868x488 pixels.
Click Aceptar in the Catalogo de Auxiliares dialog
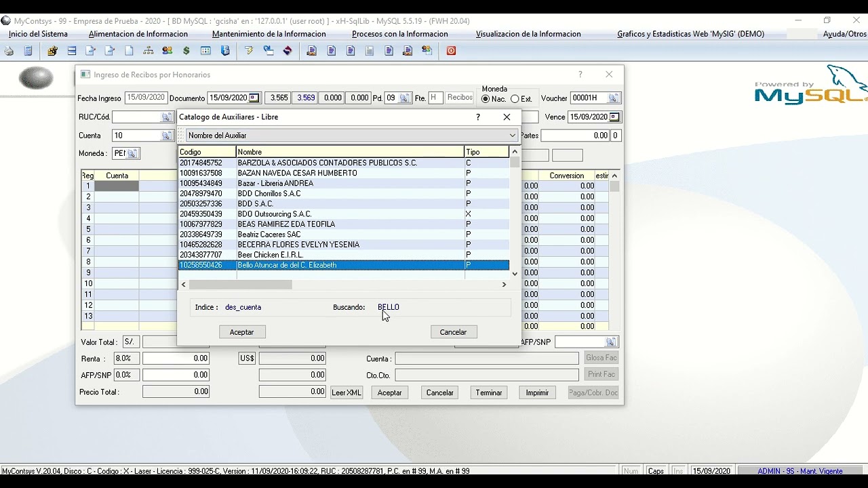point(242,332)
